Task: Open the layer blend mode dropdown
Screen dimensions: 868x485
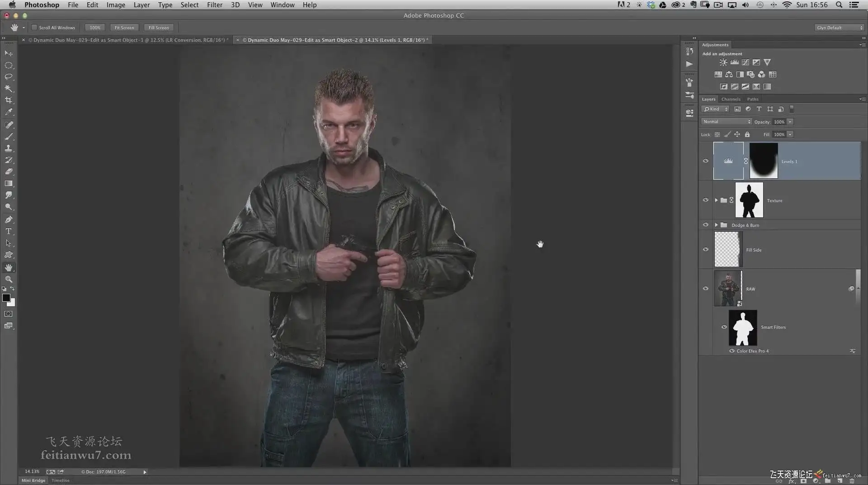Action: click(726, 122)
